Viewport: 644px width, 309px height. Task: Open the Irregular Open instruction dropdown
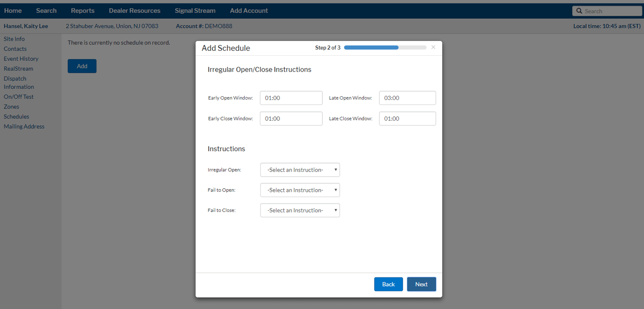(x=300, y=170)
